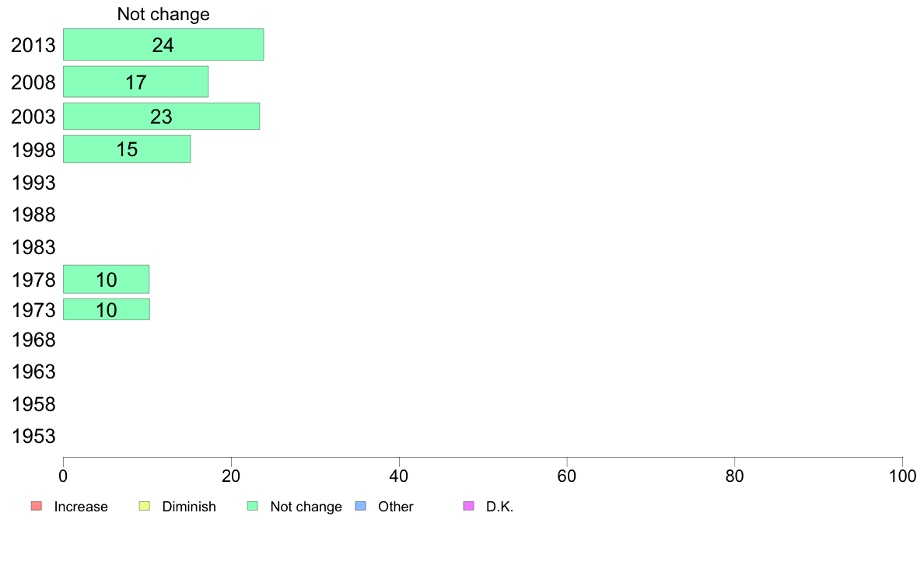Click the 1953 year label
The width and height of the screenshot is (924, 572).
click(x=33, y=436)
